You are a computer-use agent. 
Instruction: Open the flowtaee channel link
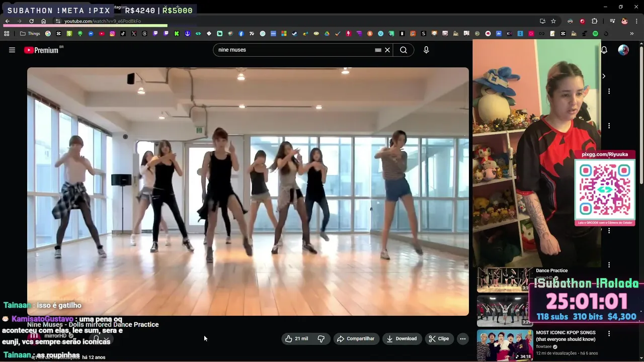point(544,346)
